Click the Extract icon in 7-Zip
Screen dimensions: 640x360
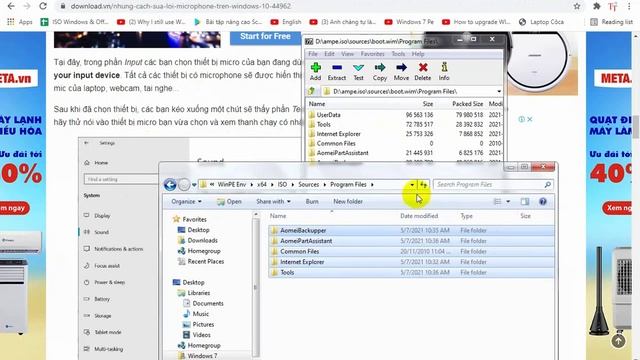[337, 71]
